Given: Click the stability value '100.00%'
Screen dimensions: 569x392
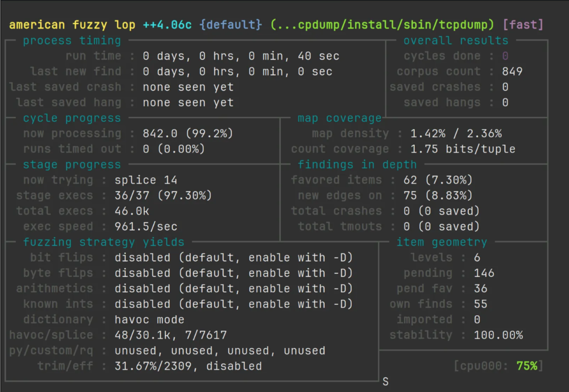Looking at the screenshot, I should point(498,335).
